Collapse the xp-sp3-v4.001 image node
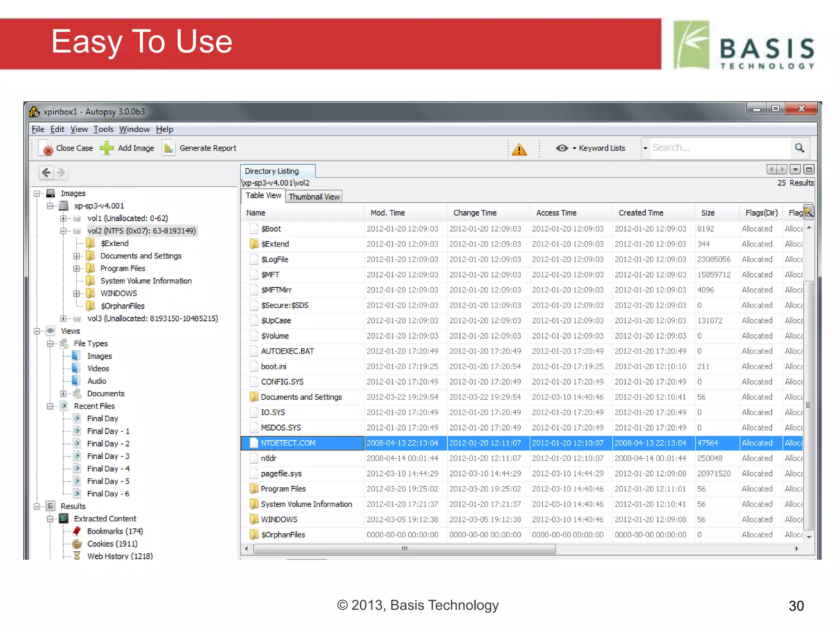 coord(50,205)
